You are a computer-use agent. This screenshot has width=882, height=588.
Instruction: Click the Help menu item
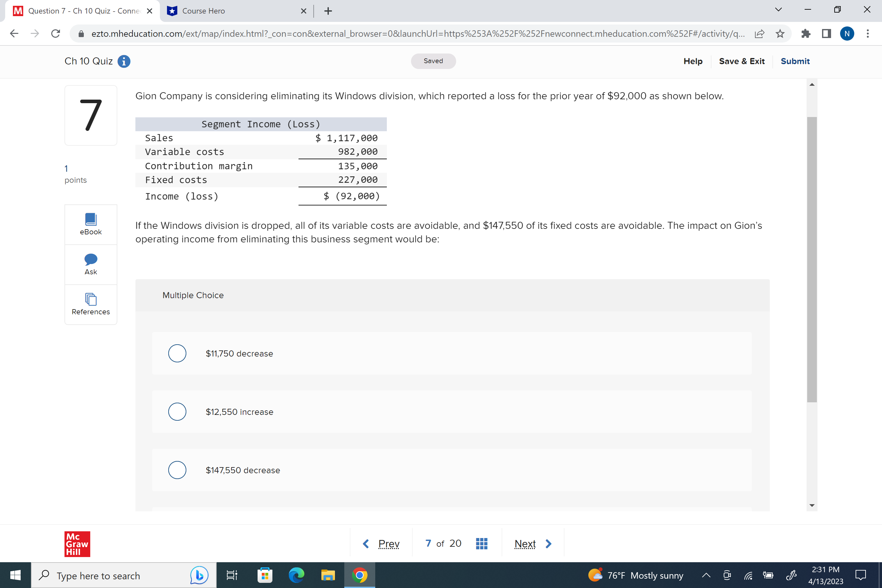pos(693,61)
